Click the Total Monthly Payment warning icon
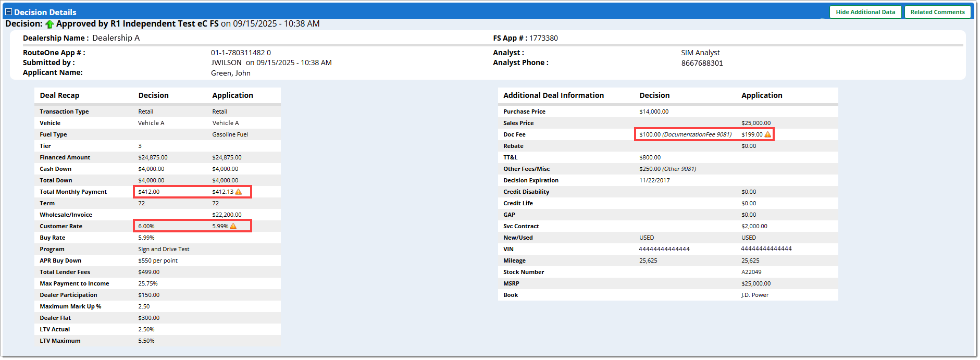The image size is (980, 360). [239, 192]
